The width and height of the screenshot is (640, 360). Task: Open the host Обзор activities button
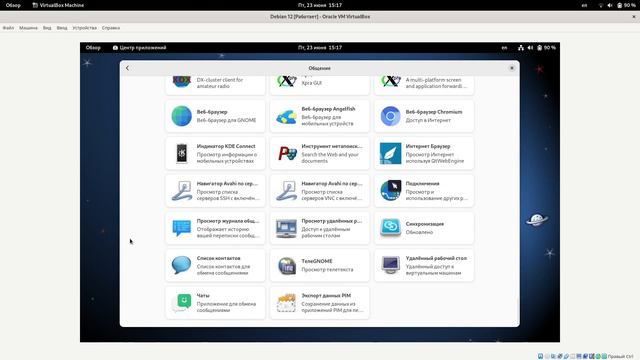click(x=13, y=5)
